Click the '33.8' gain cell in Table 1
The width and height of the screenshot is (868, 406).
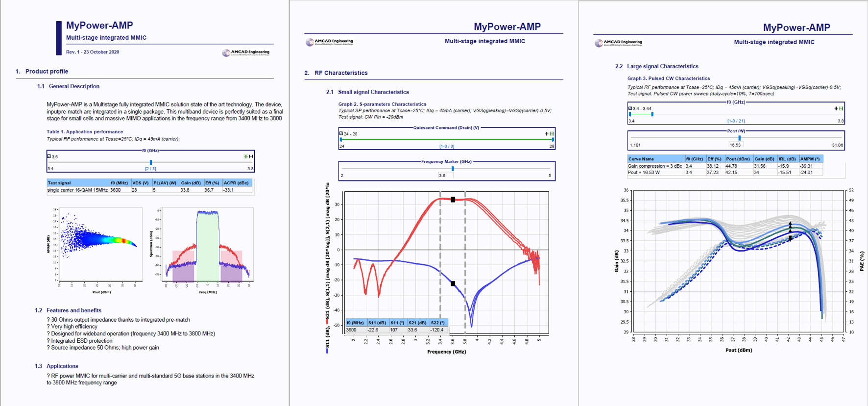coord(192,190)
